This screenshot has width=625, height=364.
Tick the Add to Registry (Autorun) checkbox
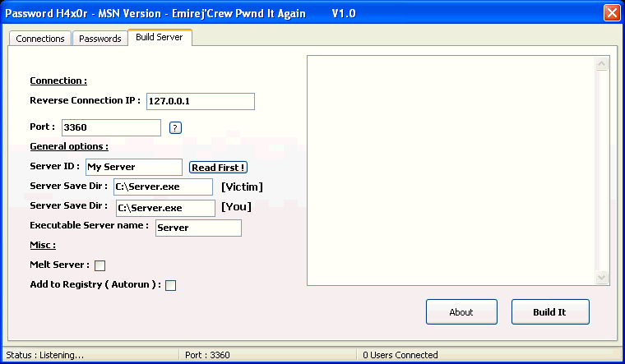pyautogui.click(x=171, y=286)
